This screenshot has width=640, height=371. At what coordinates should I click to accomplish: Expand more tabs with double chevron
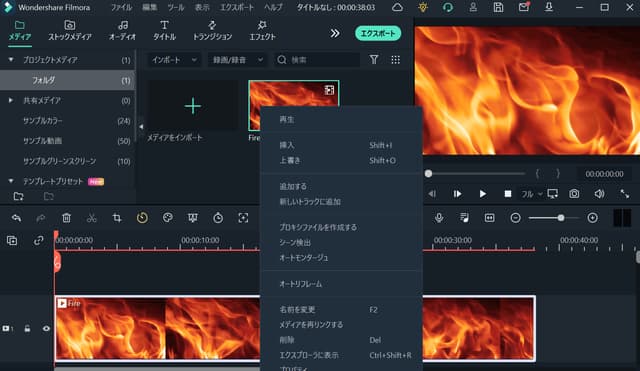(335, 33)
